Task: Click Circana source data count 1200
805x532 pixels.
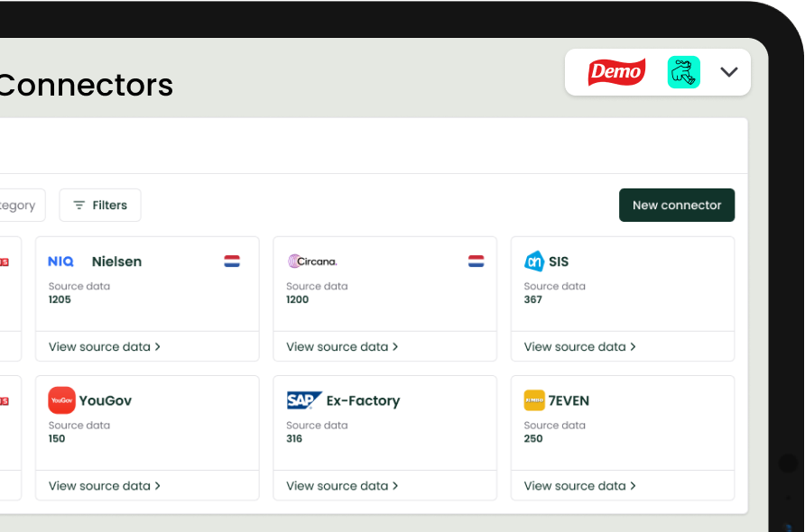Action: click(x=297, y=299)
